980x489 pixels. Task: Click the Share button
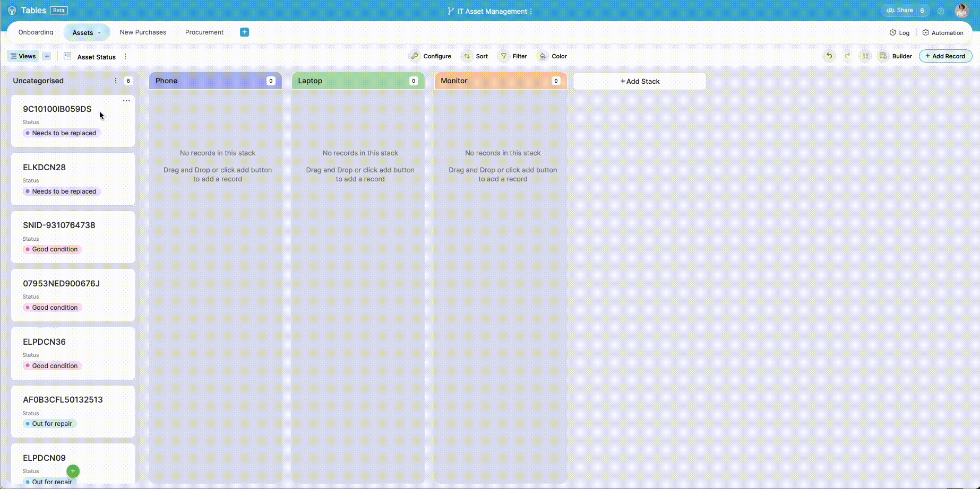905,11
